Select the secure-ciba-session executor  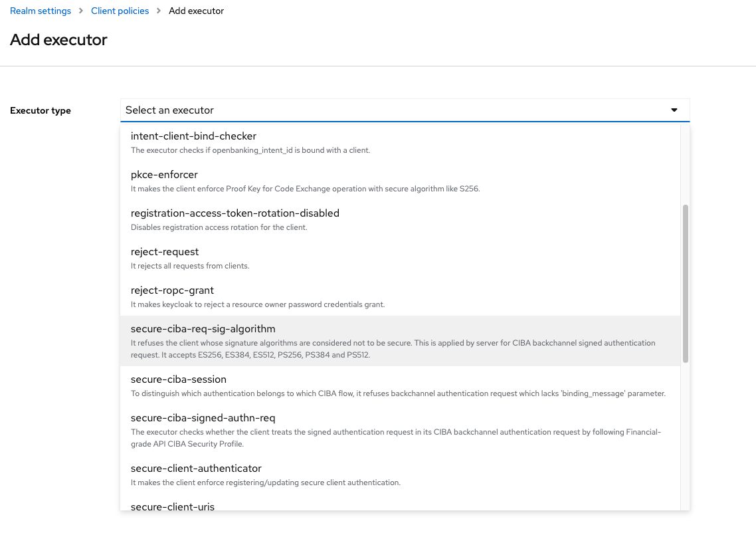[x=178, y=379]
